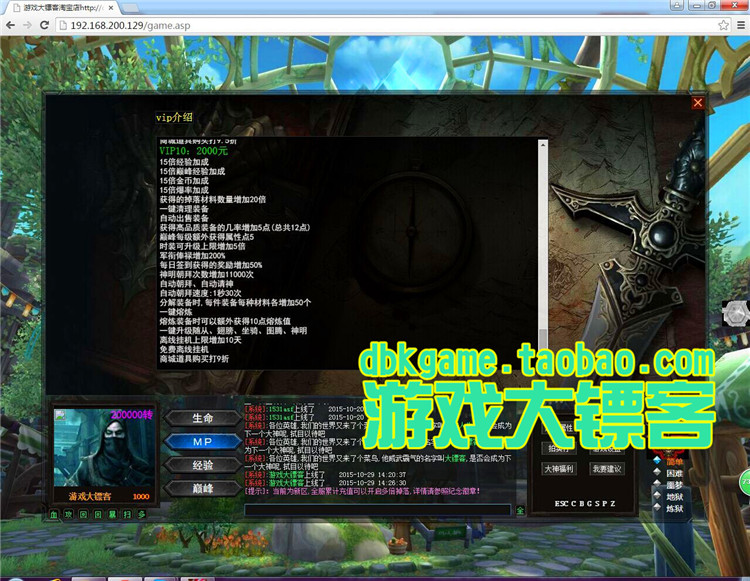Screen dimensions: 750x581
Task: Click the 生命 bar button
Action: pyautogui.click(x=203, y=418)
